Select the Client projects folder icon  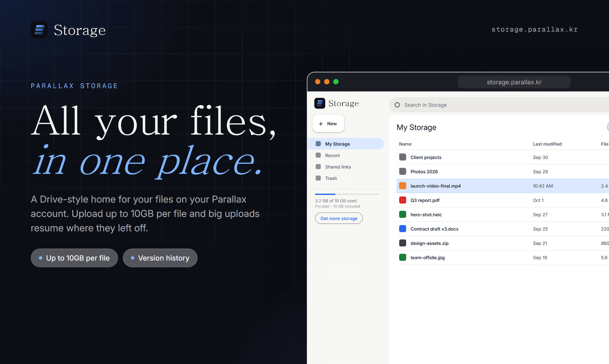(403, 157)
